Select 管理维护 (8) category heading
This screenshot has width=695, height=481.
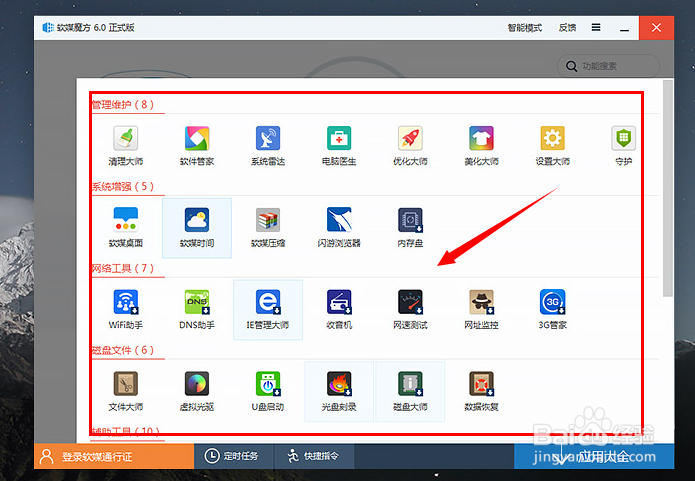(123, 105)
